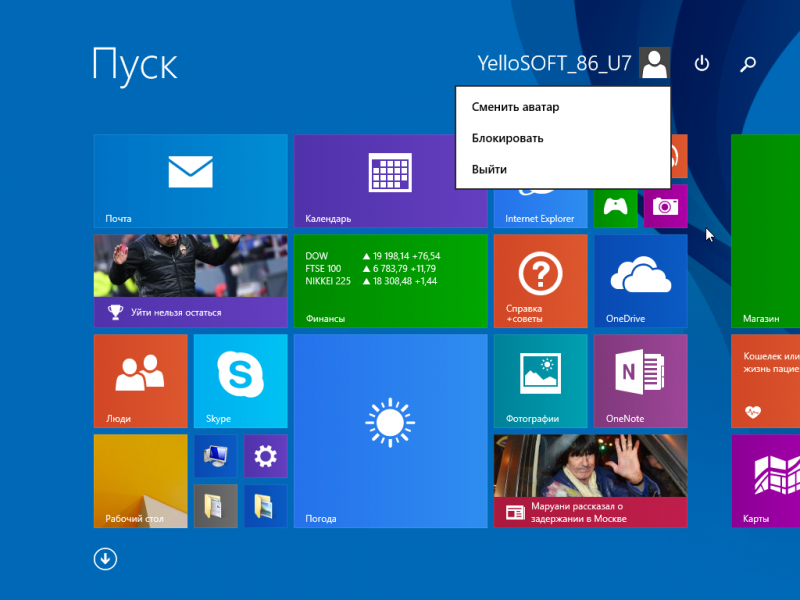Open the OneDrive tile

640,281
